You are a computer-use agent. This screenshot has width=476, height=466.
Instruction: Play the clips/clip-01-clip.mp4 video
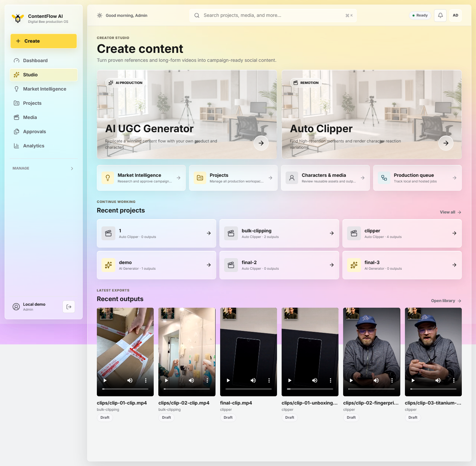click(x=105, y=380)
